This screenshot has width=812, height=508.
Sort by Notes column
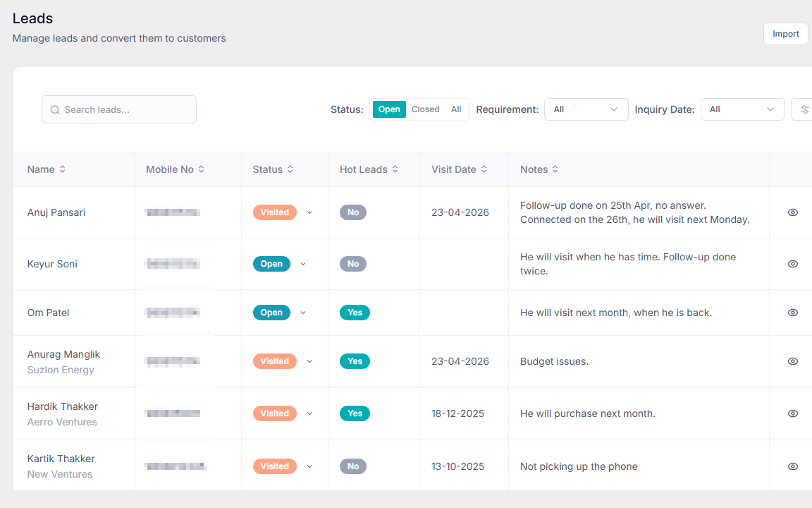click(x=555, y=169)
